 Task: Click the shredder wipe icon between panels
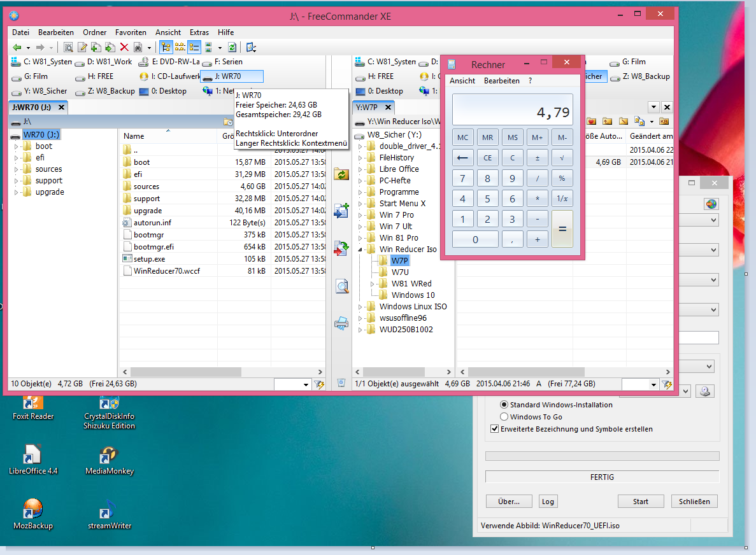tap(341, 323)
